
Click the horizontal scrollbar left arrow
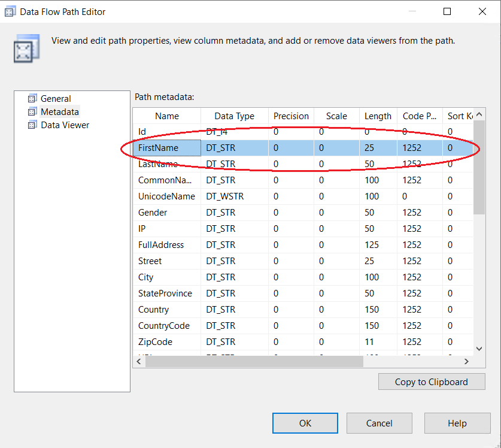point(139,361)
